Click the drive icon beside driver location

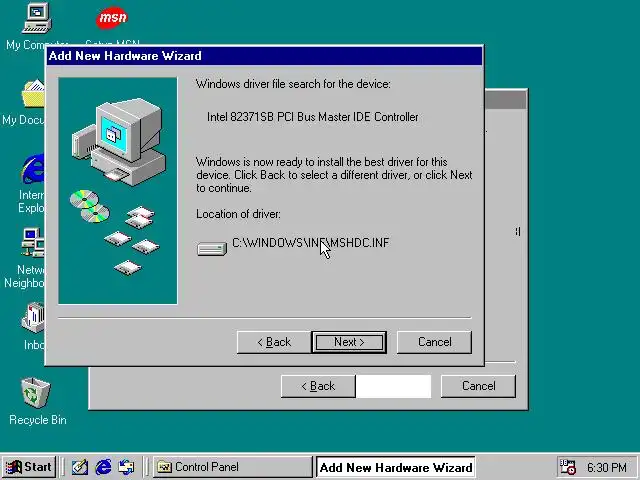click(x=212, y=249)
